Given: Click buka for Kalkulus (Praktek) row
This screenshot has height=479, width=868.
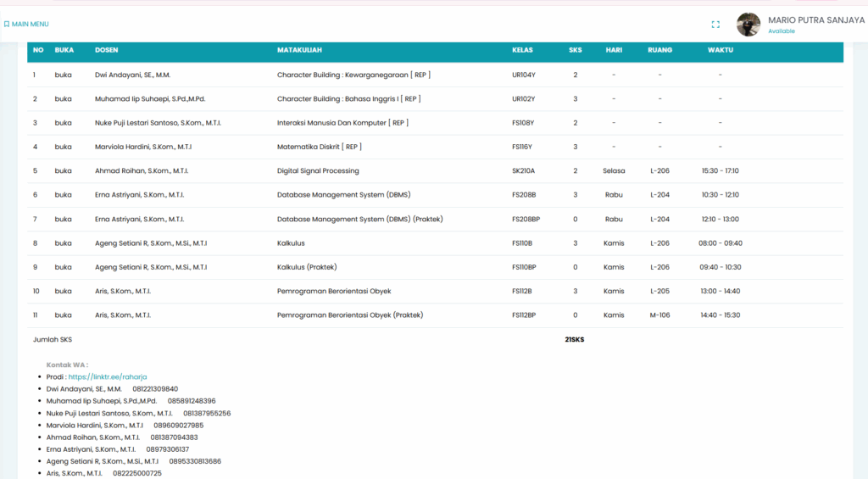Looking at the screenshot, I should pyautogui.click(x=64, y=267).
